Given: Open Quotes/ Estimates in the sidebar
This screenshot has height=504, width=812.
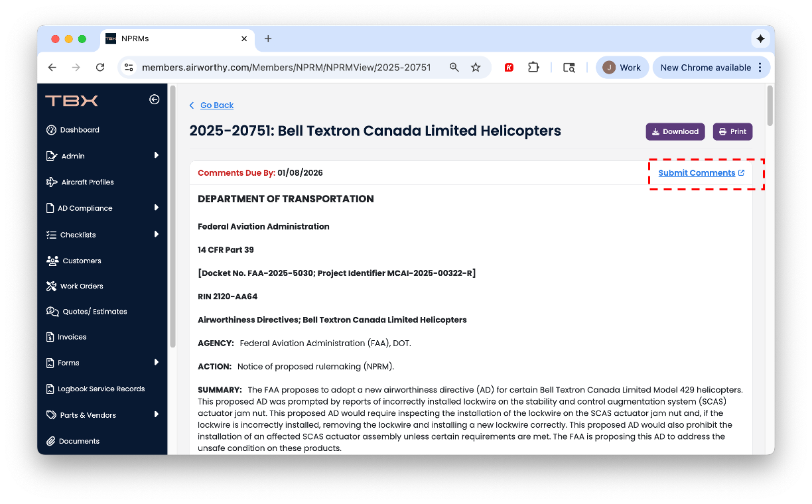Looking at the screenshot, I should click(x=94, y=312).
